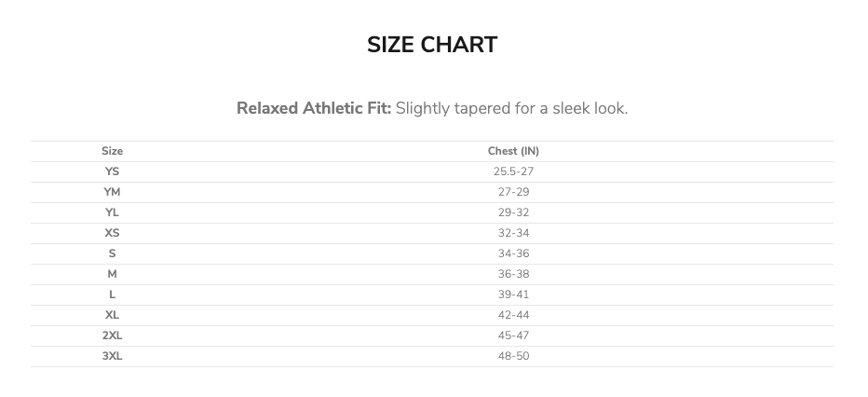Select the Relaxed Athletic Fit label
Screen dimensions: 868x397
click(x=314, y=108)
